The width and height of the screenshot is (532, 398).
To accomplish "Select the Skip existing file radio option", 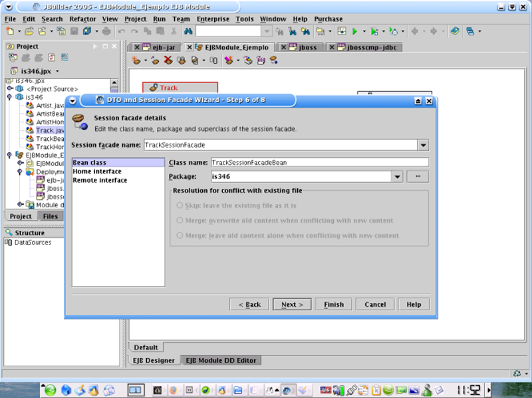I will click(x=180, y=207).
